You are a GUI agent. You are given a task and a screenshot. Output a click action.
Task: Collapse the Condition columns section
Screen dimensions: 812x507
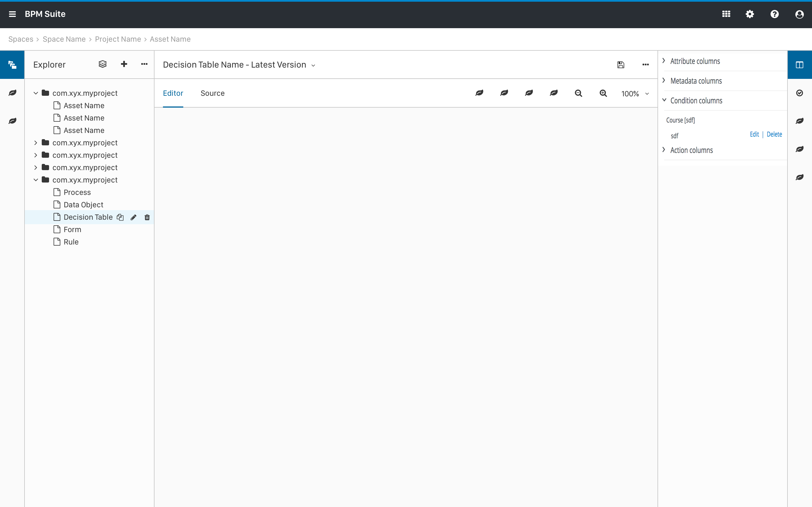[x=696, y=101]
